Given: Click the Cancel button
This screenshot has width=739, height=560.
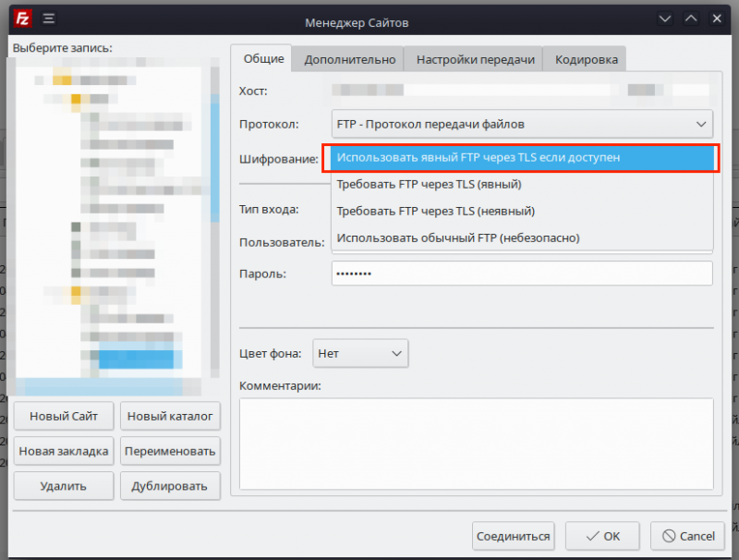Looking at the screenshot, I should [687, 536].
